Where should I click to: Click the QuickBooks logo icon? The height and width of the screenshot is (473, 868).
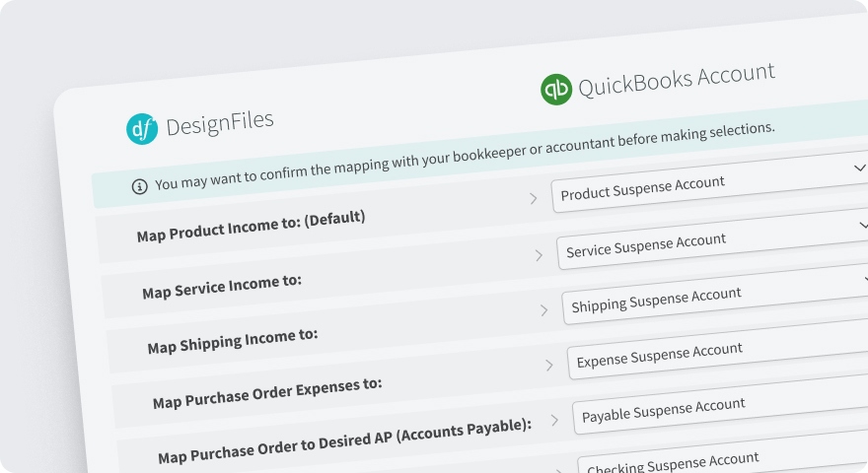pos(556,89)
